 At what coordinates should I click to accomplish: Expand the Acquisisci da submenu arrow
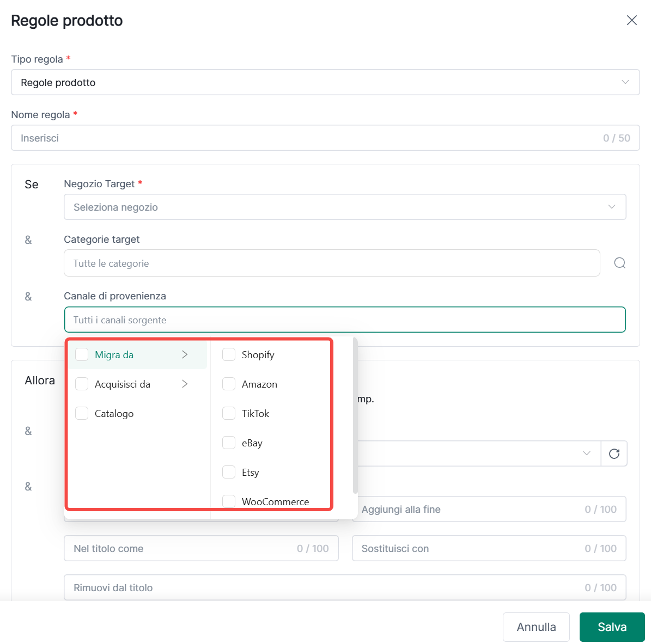pos(185,384)
